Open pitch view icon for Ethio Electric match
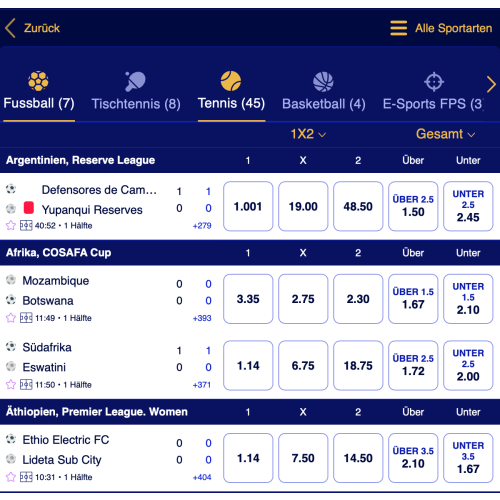This screenshot has height=500, width=500. tap(26, 477)
